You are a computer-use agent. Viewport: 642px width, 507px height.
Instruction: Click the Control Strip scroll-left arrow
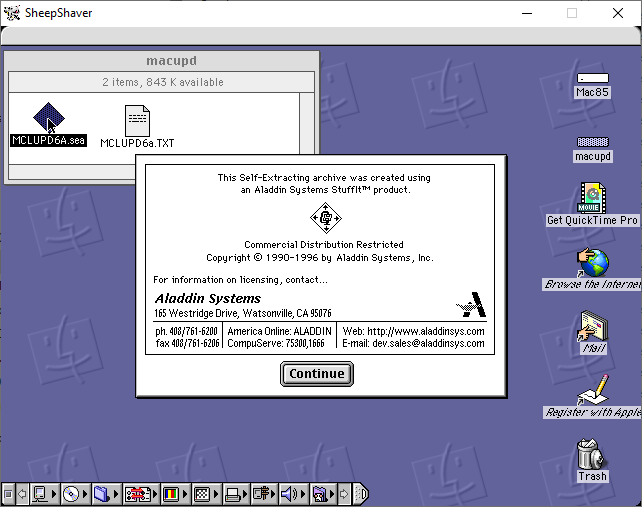[x=23, y=494]
